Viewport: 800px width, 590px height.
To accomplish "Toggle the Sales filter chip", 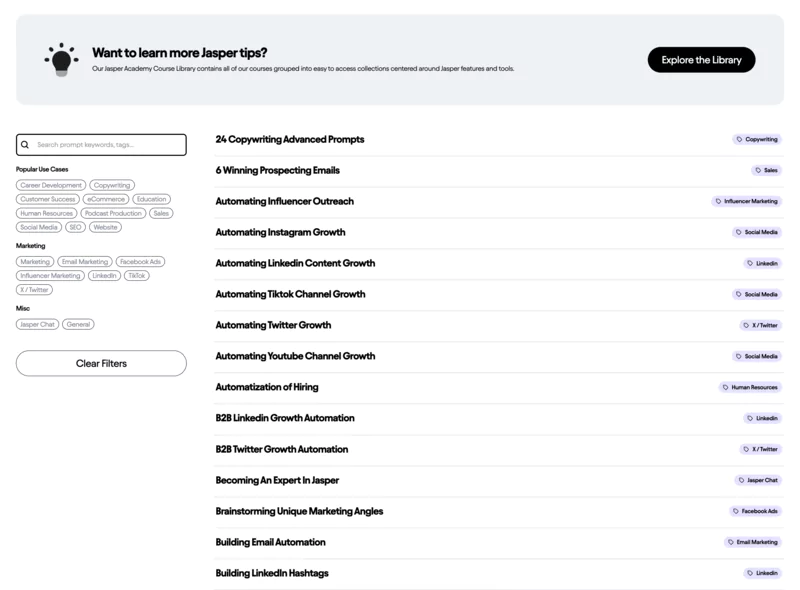I will click(161, 213).
